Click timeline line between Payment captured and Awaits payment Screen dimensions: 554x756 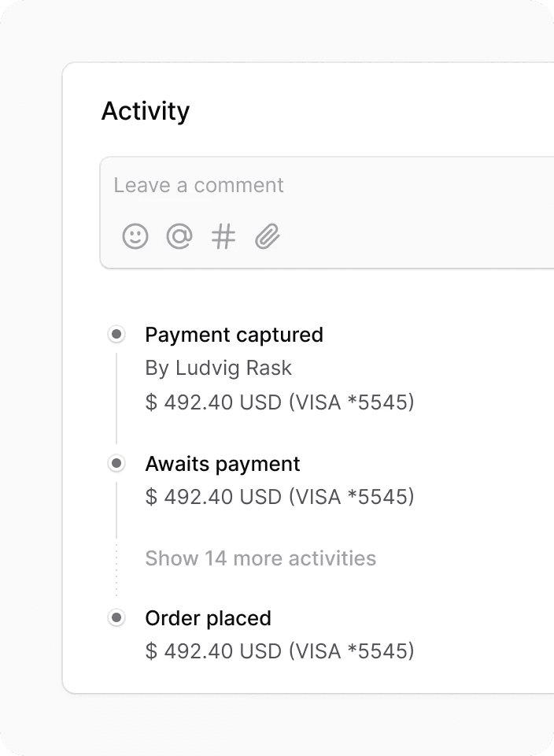click(116, 398)
